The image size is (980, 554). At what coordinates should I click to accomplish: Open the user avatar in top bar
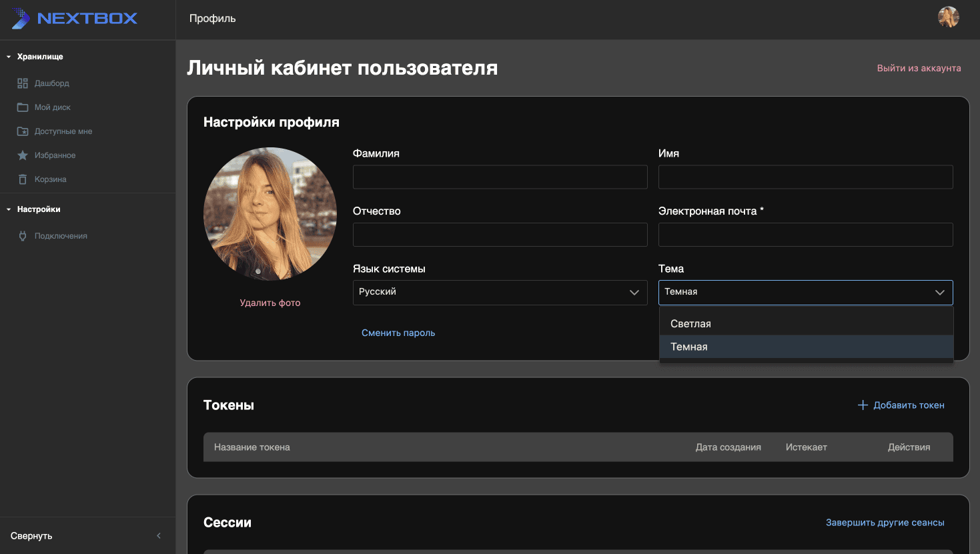(948, 17)
